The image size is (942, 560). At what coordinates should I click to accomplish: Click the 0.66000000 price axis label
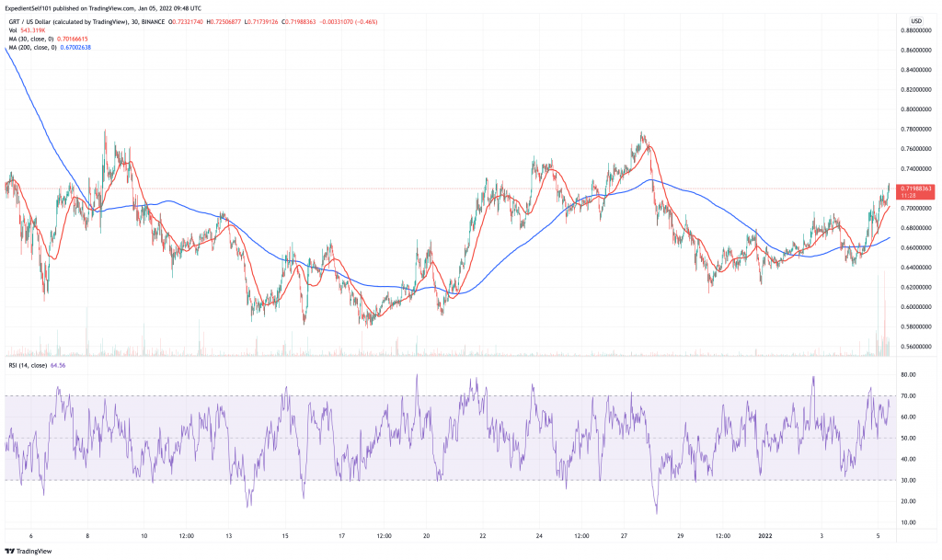pyautogui.click(x=915, y=247)
